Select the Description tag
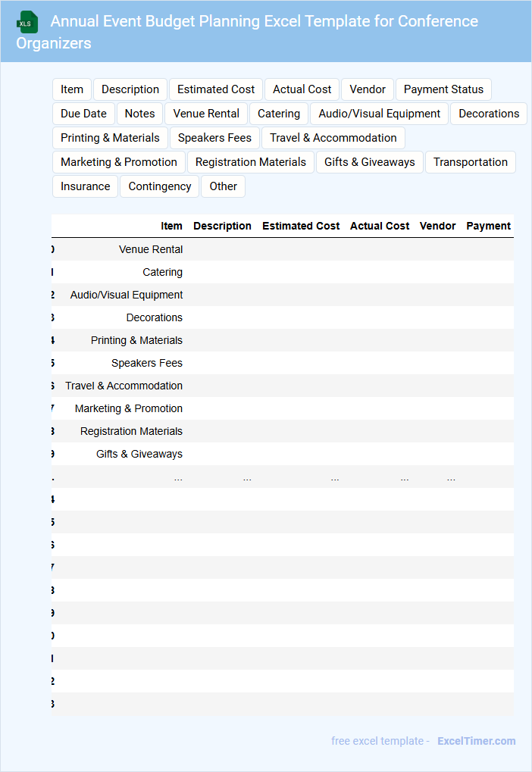The width and height of the screenshot is (532, 772). 130,89
